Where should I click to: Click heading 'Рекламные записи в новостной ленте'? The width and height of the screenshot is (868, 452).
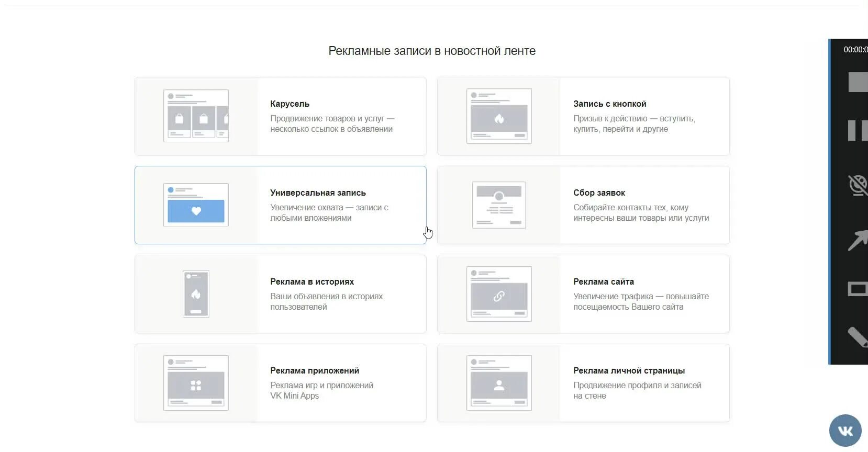[x=432, y=51]
